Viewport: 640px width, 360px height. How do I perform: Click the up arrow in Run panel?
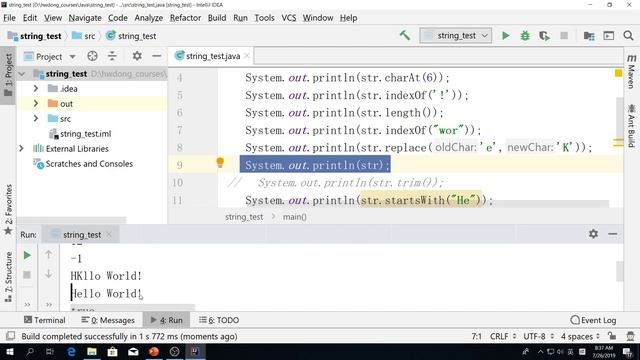[x=48, y=254]
